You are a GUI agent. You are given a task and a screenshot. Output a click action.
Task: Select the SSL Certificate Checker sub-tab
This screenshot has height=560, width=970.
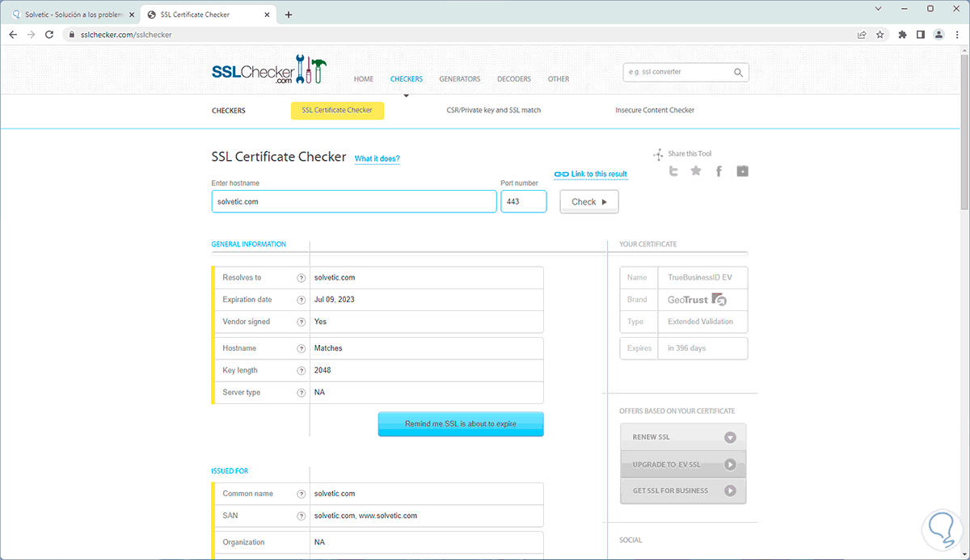click(x=337, y=111)
